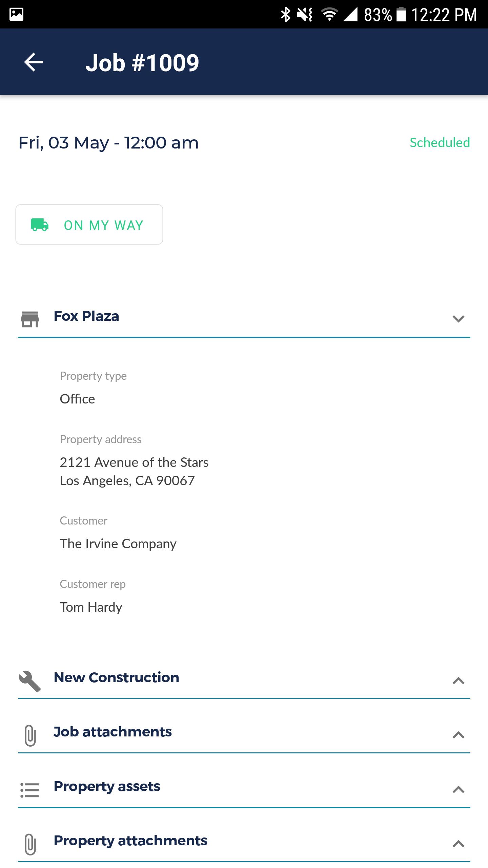
Task: Expand the Job attachments chevron
Action: 458,735
